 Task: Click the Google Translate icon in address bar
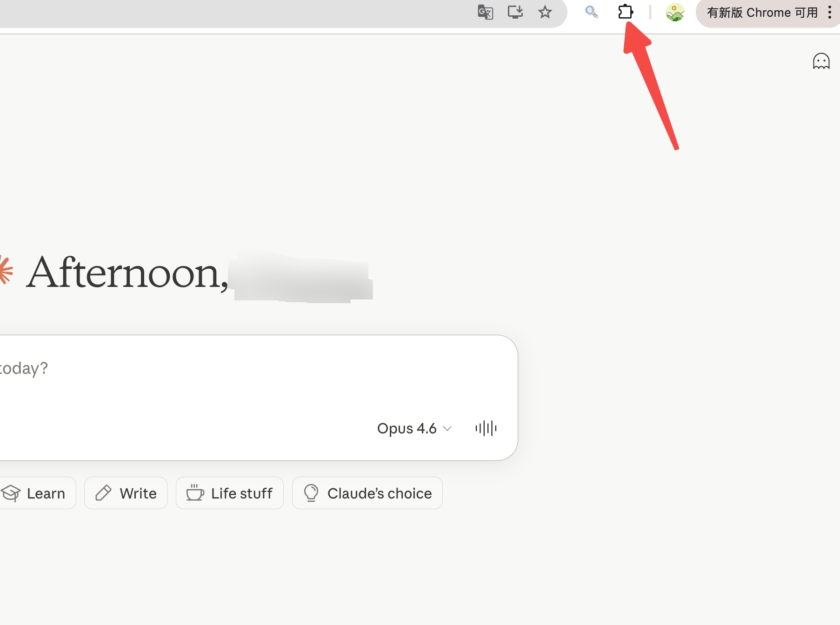click(485, 12)
